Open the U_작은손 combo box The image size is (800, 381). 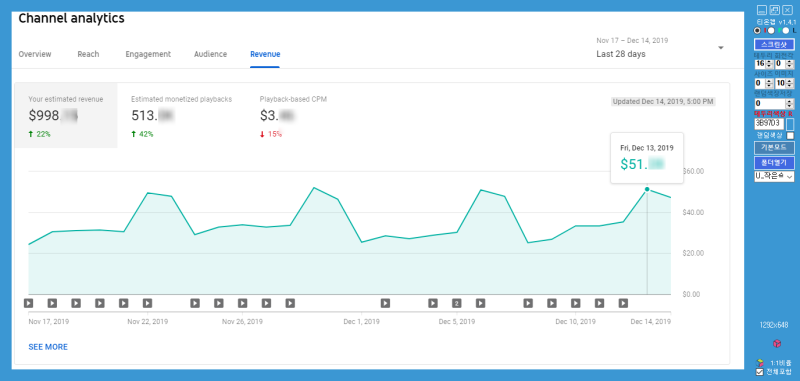click(x=774, y=176)
